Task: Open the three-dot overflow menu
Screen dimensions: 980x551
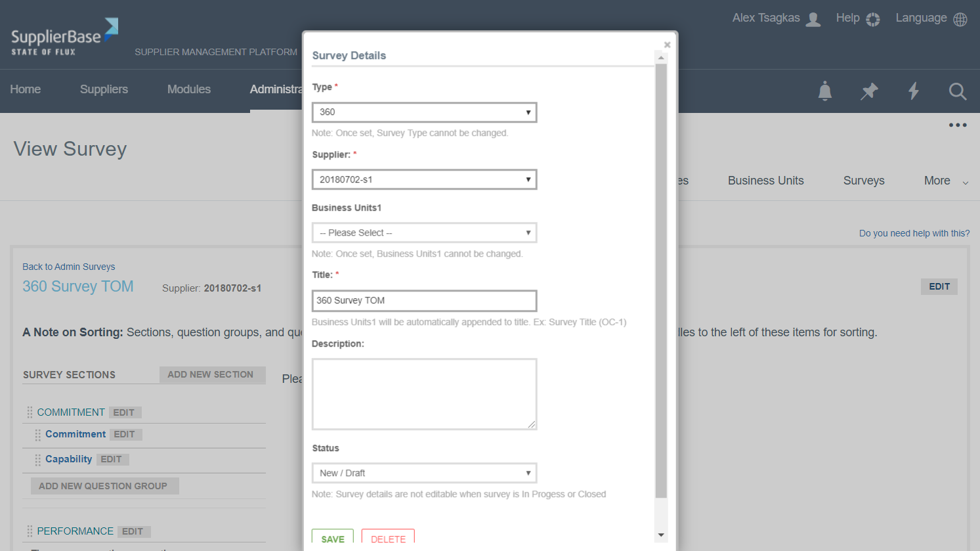Action: click(x=958, y=125)
